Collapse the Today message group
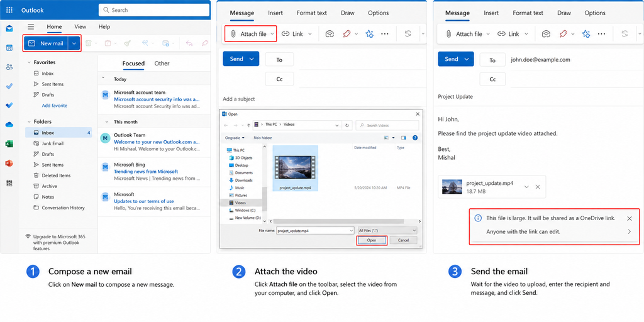The image size is (644, 322). click(103, 79)
